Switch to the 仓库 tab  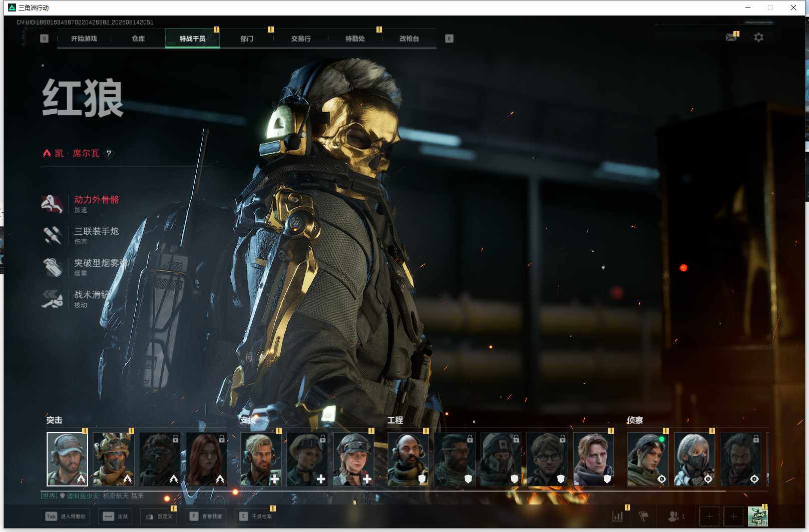click(x=138, y=39)
